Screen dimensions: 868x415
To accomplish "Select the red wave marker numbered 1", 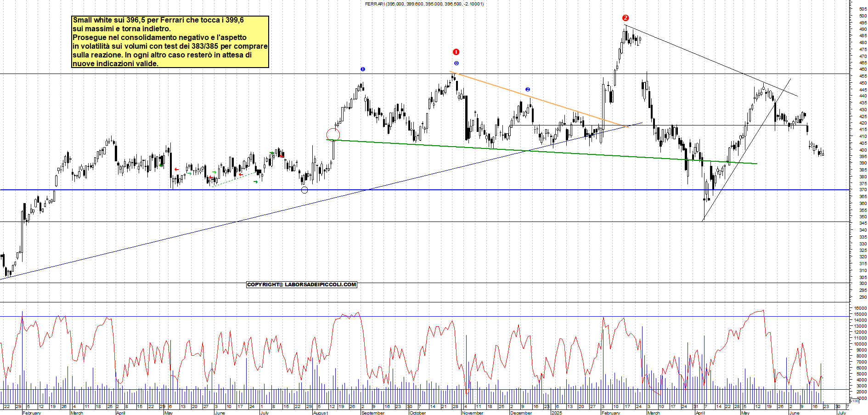I will tap(456, 52).
